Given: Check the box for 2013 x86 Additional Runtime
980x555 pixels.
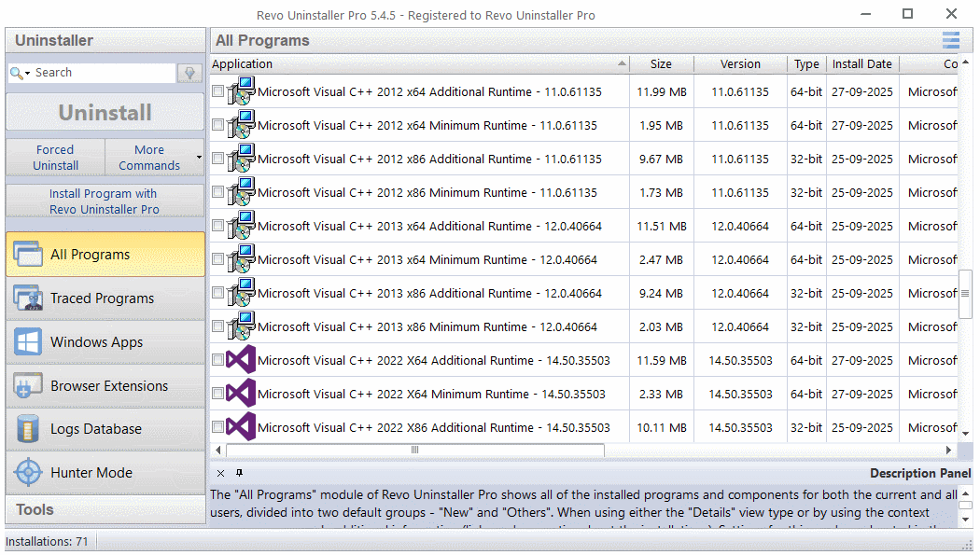Looking at the screenshot, I should [x=217, y=293].
